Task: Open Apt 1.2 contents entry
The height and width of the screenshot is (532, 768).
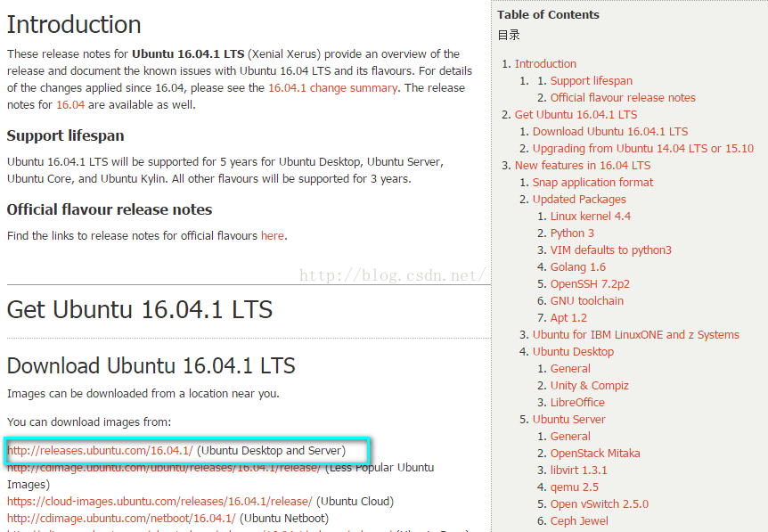Action: (x=568, y=318)
